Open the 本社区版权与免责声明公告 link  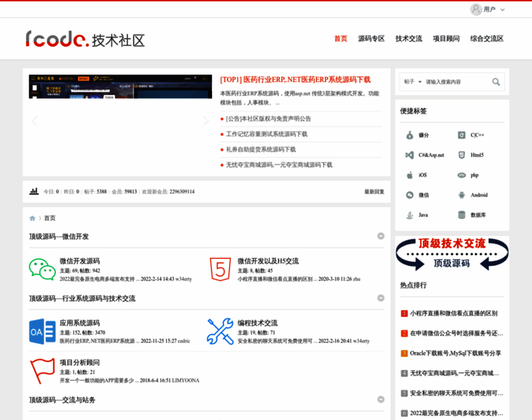268,119
